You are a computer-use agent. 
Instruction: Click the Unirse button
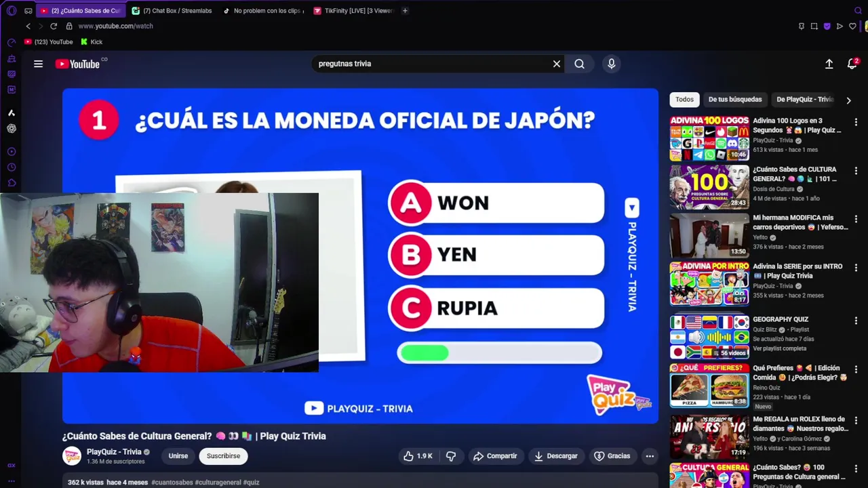pos(178,456)
